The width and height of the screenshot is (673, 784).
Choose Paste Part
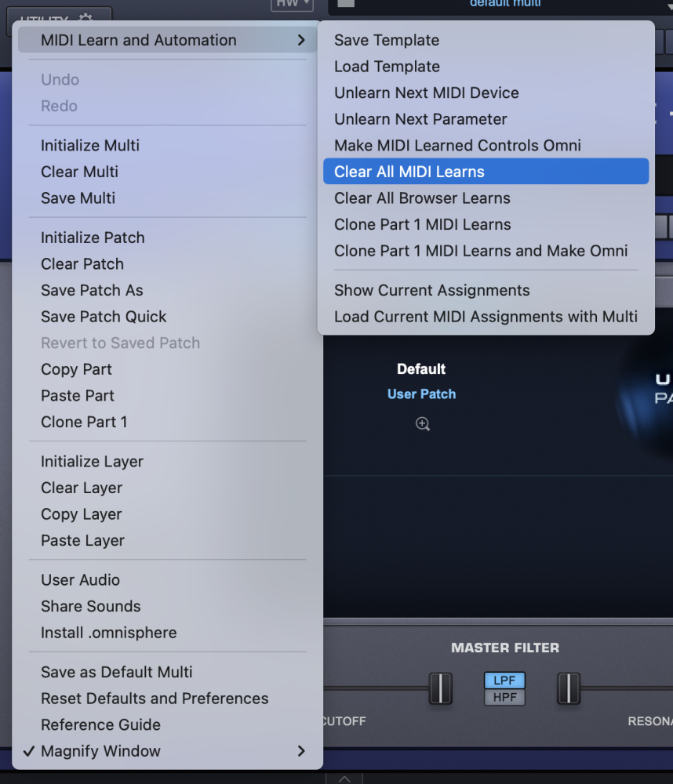[168, 395]
